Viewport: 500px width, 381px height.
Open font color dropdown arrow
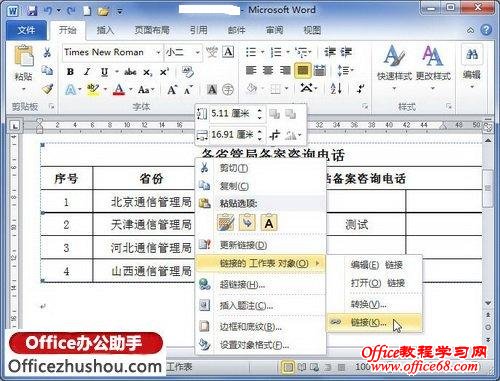coord(131,89)
